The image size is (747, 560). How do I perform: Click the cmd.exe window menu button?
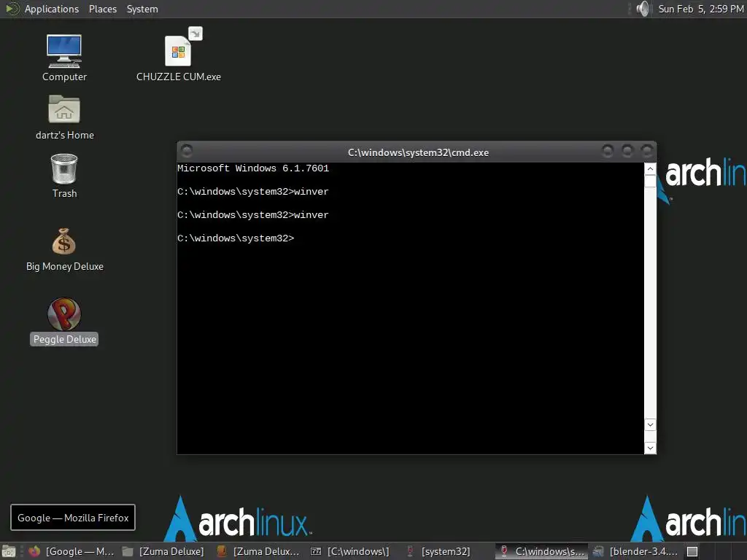187,151
